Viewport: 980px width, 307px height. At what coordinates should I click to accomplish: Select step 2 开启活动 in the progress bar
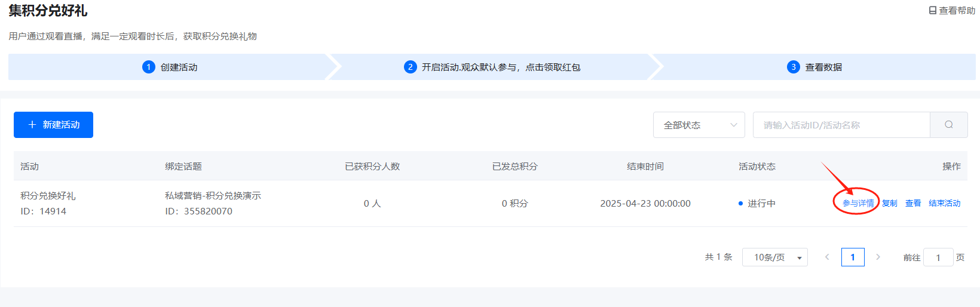pos(492,67)
